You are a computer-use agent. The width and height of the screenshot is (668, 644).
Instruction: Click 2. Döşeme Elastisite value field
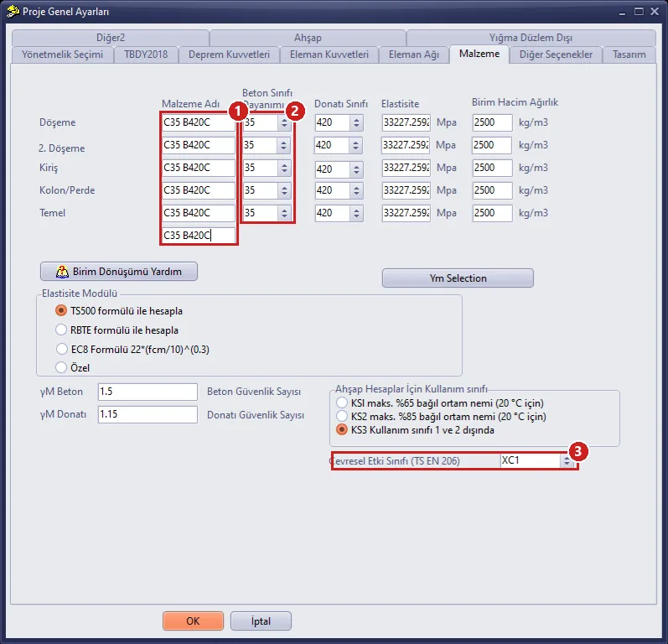(405, 145)
